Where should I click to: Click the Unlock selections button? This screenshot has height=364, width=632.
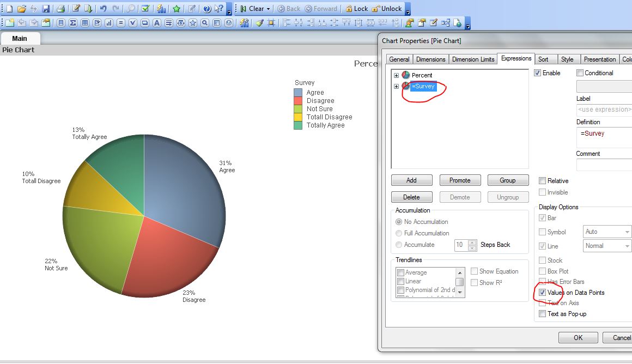click(x=386, y=9)
